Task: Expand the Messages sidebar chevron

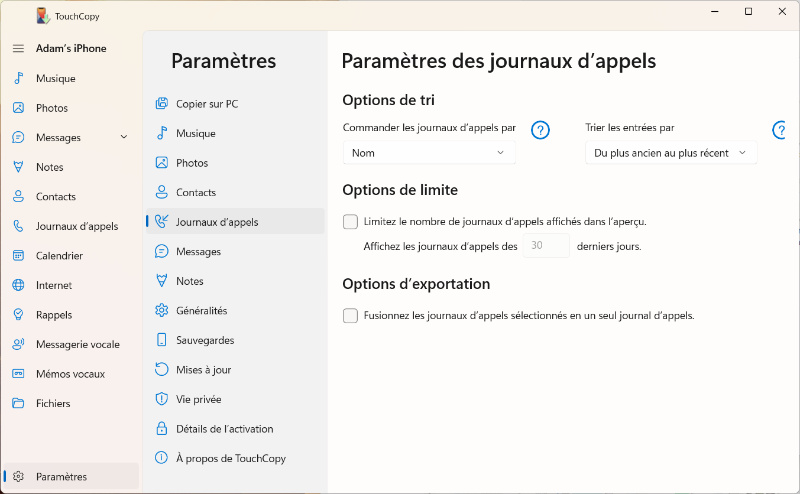Action: pos(124,137)
